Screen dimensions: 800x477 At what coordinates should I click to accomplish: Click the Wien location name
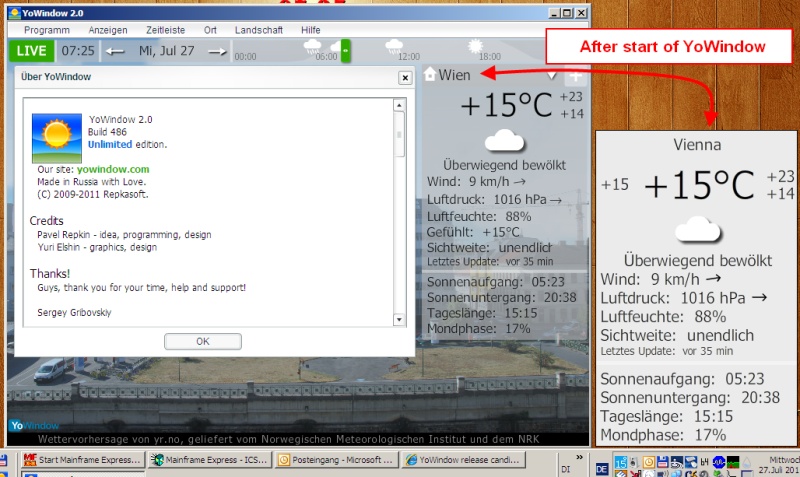(454, 75)
